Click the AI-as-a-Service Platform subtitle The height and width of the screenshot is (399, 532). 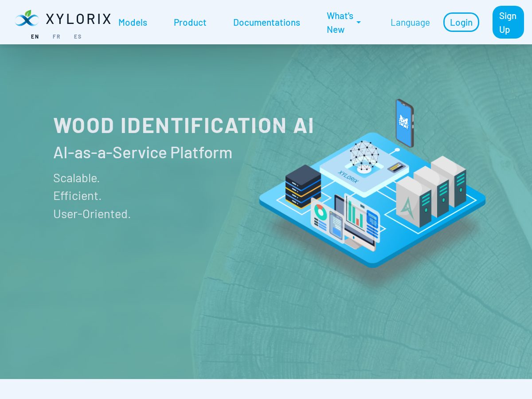point(143,153)
